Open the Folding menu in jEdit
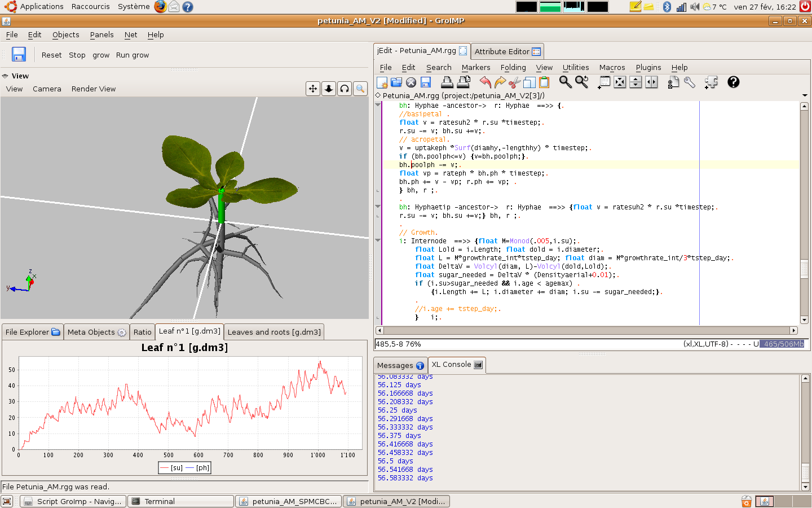 513,67
